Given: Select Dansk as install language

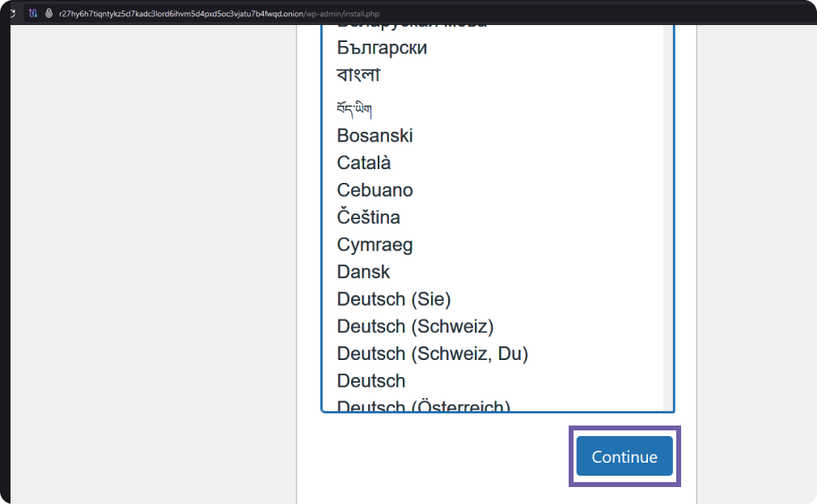Looking at the screenshot, I should coord(363,272).
